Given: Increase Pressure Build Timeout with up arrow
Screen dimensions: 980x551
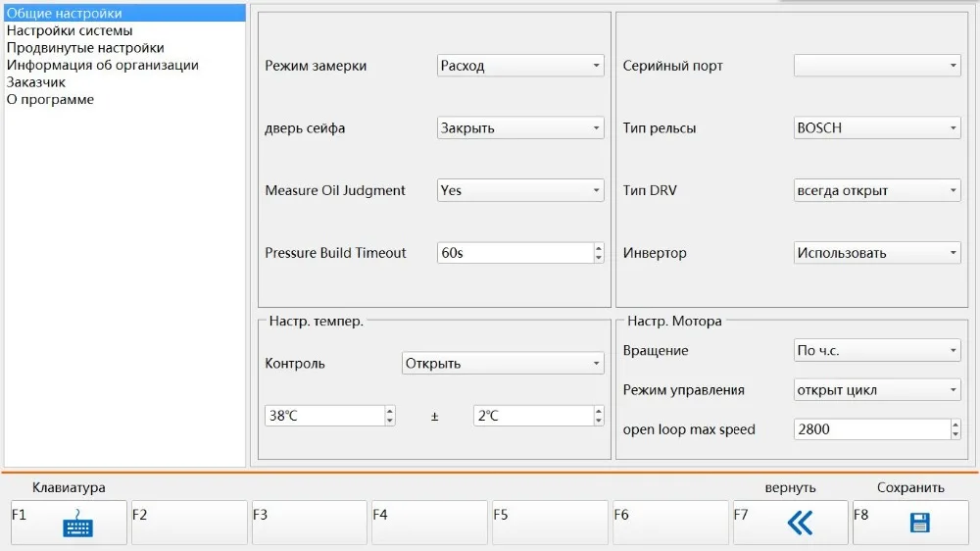Looking at the screenshot, I should [x=599, y=248].
